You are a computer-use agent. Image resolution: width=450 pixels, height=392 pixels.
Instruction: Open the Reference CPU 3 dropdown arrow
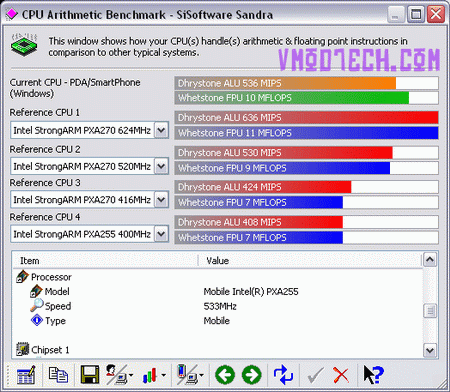coord(161,200)
